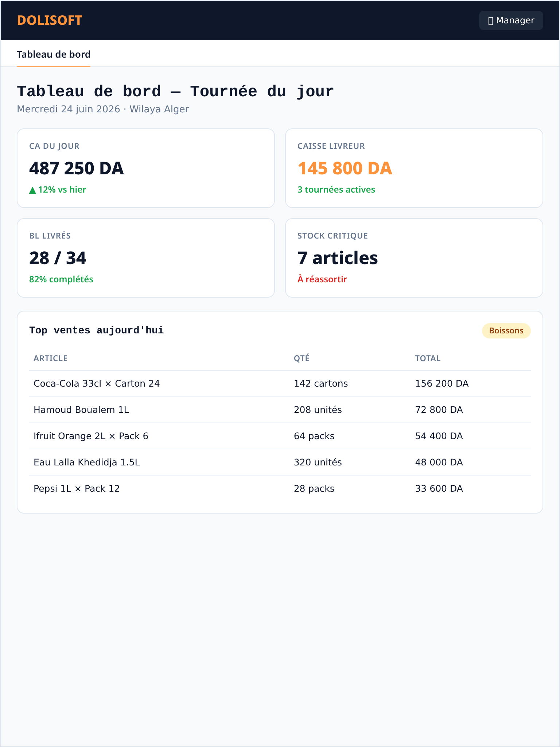Viewport: 560px width, 747px height.
Task: Open the BL livrés card
Action: tap(146, 258)
